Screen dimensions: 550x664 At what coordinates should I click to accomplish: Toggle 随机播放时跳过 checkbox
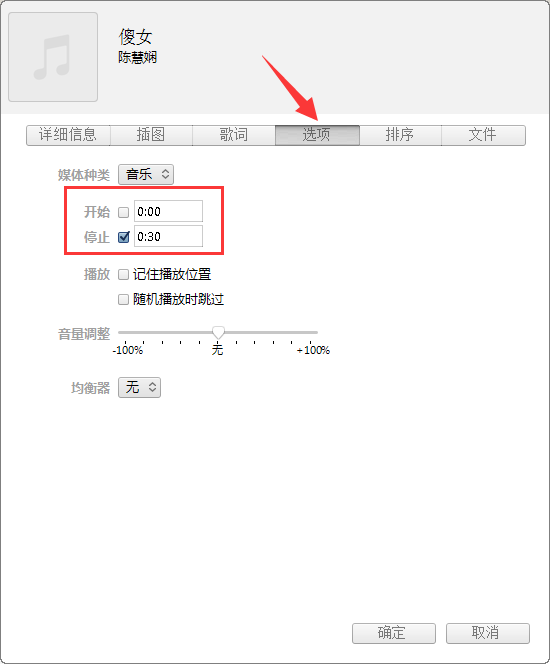point(123,299)
